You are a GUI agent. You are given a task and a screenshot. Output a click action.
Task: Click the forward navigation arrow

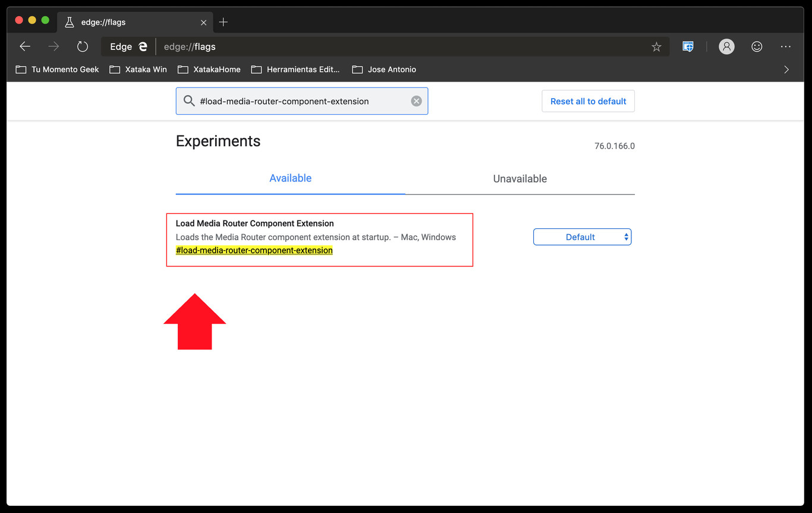click(53, 46)
